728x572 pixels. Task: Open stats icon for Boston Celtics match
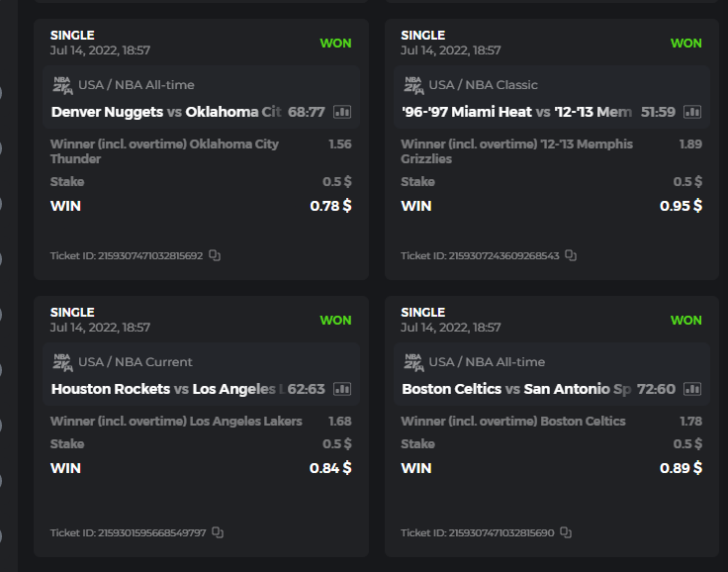pos(692,389)
